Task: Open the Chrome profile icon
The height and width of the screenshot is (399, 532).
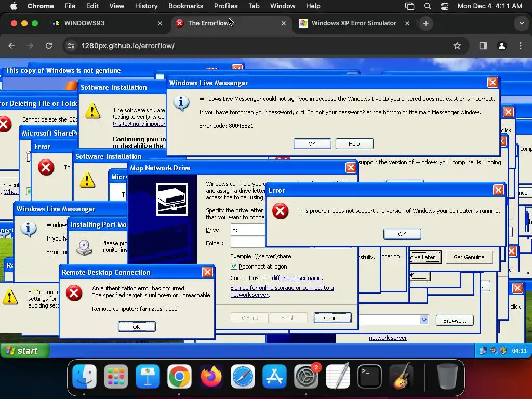Action: (502, 46)
